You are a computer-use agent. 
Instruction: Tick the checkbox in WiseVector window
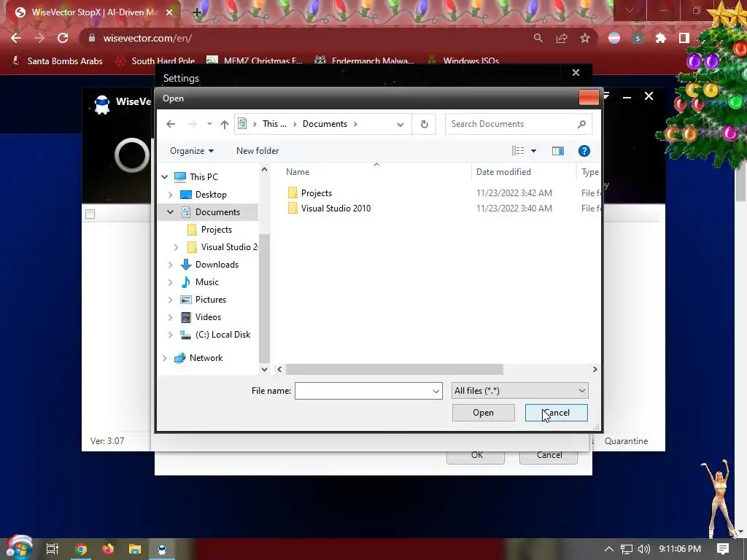point(90,214)
